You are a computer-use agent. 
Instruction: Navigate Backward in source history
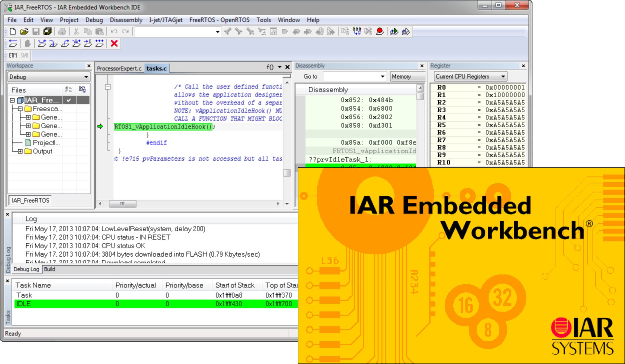[319, 31]
